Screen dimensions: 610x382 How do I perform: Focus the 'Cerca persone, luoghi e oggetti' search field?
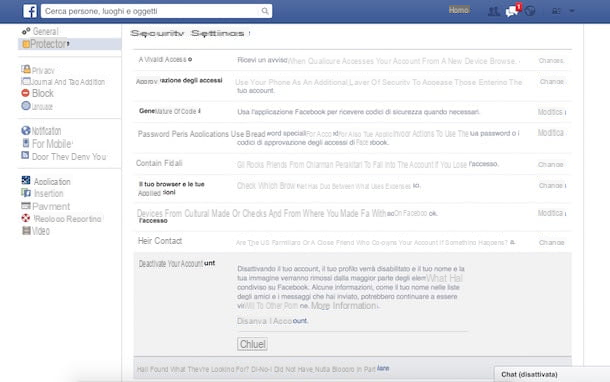point(156,11)
